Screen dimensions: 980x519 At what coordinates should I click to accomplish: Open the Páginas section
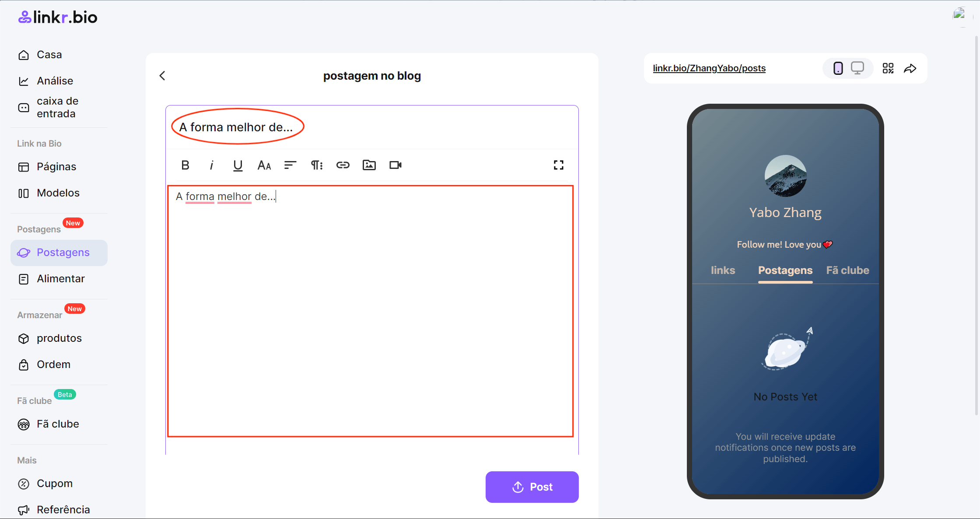coord(57,167)
